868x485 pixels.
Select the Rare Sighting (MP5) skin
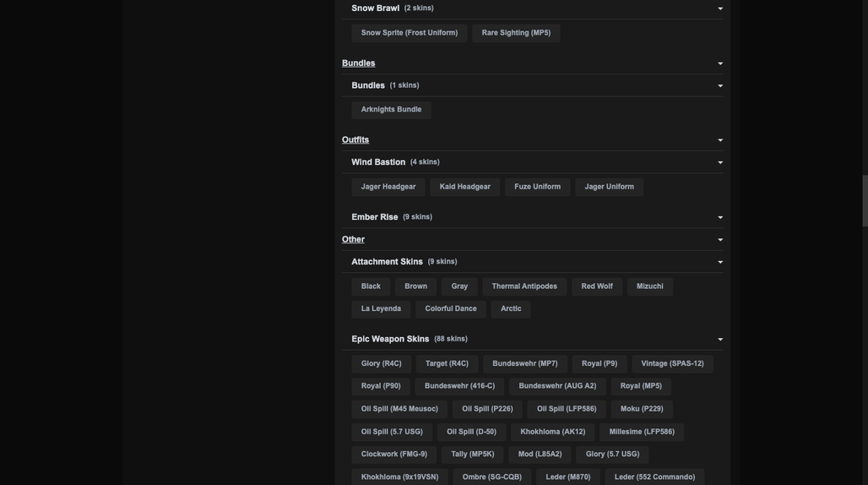516,33
